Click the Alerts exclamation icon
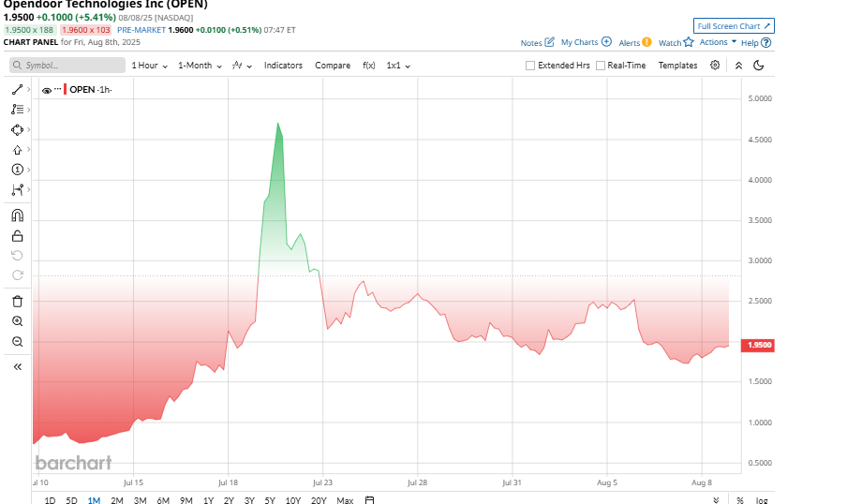This screenshot has width=847, height=504. [x=646, y=42]
